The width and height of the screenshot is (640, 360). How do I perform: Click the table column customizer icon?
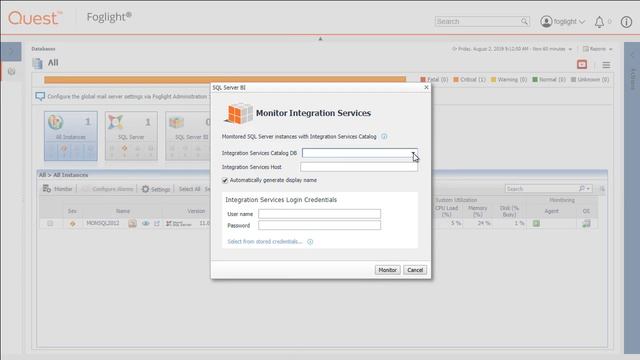pyautogui.click(x=602, y=189)
